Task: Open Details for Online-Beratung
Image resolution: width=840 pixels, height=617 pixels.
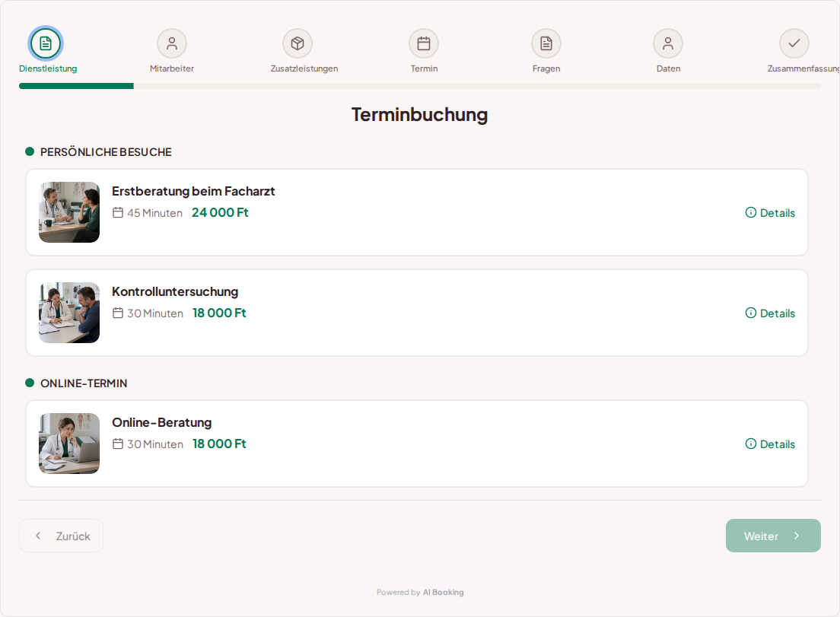Action: tap(770, 444)
